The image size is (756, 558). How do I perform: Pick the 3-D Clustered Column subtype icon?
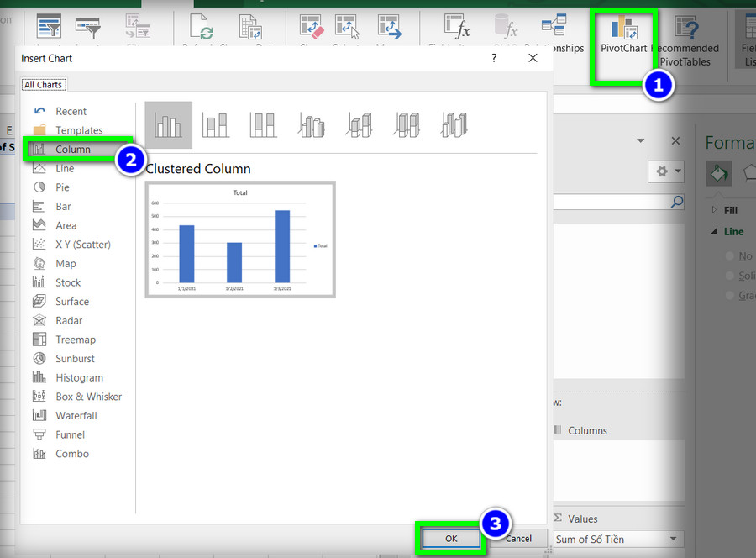coord(311,125)
